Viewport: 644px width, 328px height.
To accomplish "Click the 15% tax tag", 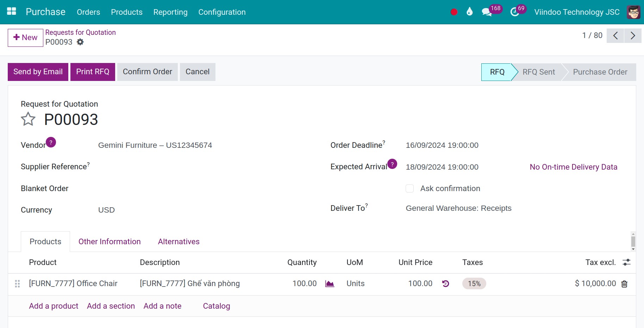I will (x=474, y=284).
